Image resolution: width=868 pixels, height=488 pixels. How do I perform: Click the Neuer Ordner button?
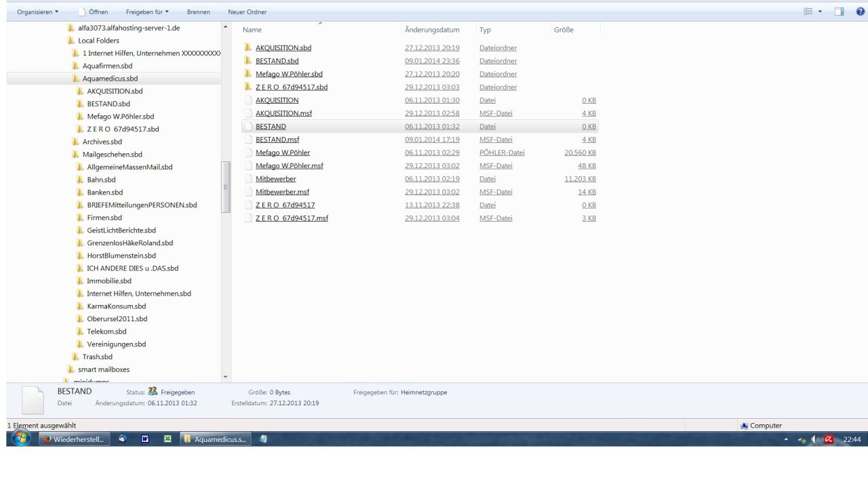click(247, 12)
